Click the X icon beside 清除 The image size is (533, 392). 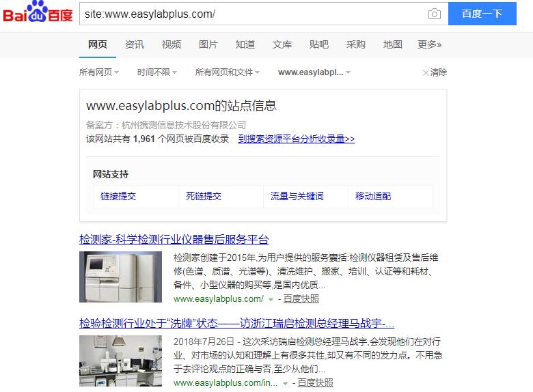click(425, 72)
